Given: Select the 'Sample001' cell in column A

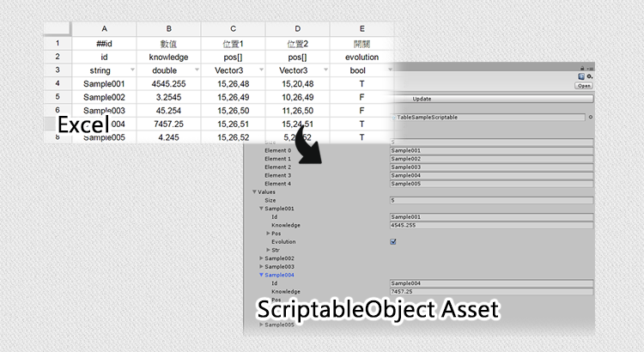Looking at the screenshot, I should click(x=104, y=84).
